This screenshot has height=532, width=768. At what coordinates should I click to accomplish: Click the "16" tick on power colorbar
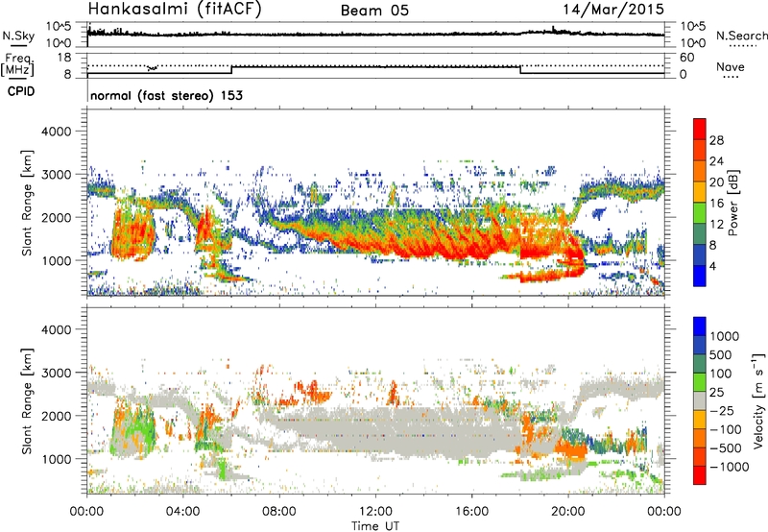point(716,204)
